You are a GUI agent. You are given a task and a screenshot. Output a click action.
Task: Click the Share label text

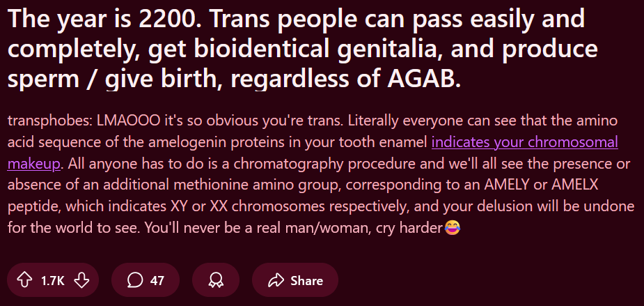click(306, 281)
